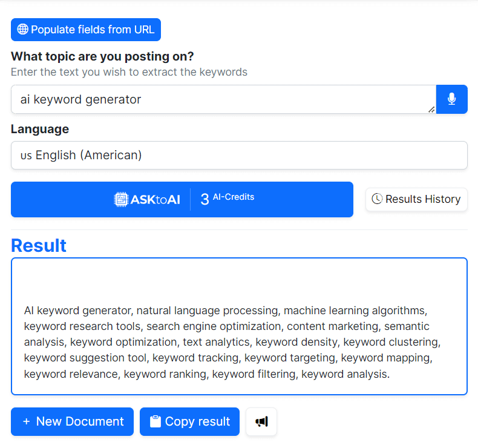
Task: Click the blue Result heading
Action: pos(39,245)
